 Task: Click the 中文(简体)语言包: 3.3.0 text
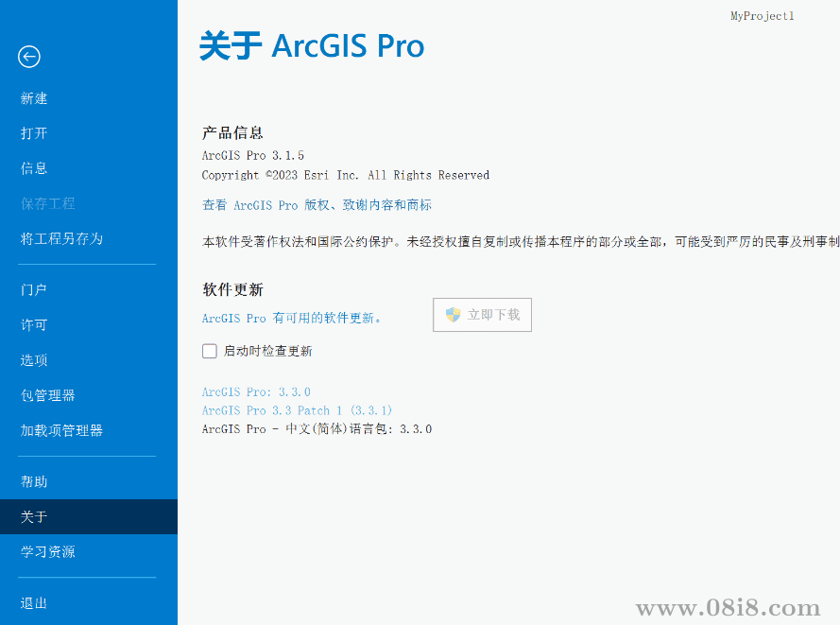(x=317, y=429)
